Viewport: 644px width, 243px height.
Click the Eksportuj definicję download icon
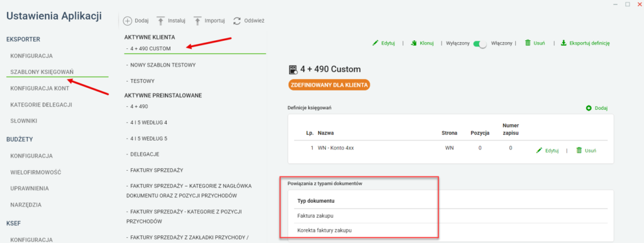tap(564, 43)
